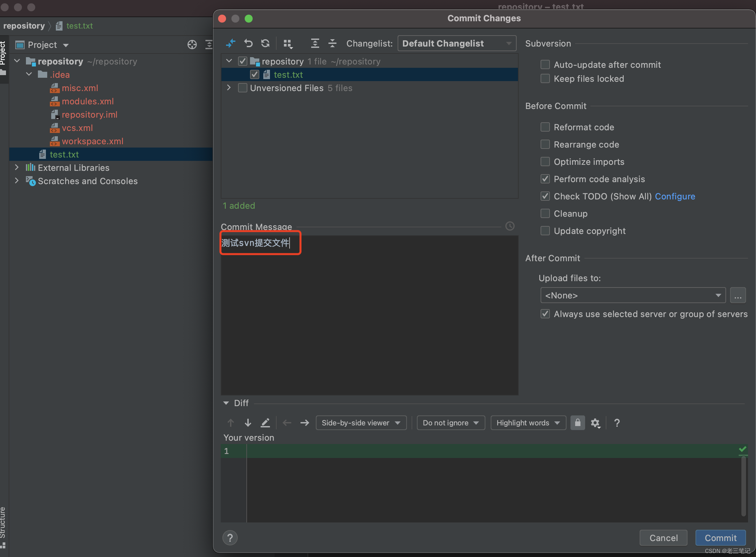The image size is (756, 557).
Task: Check the Unversioned Files checkbox
Action: click(x=242, y=88)
